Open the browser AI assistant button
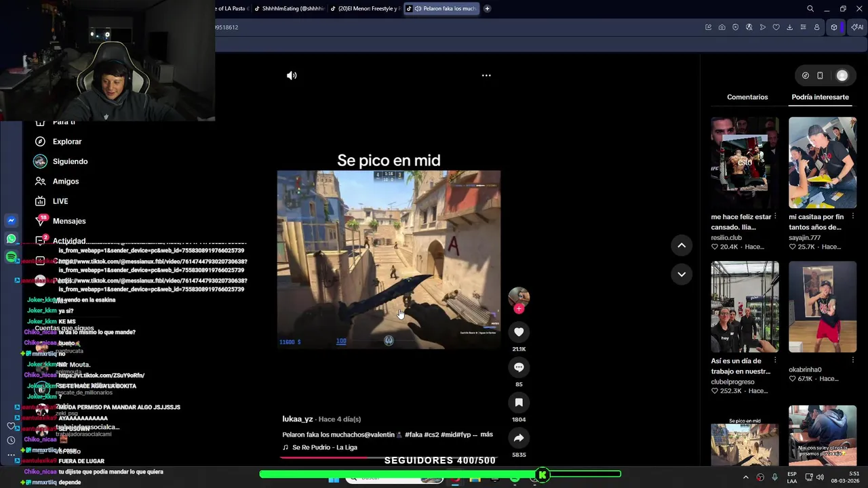 click(857, 27)
